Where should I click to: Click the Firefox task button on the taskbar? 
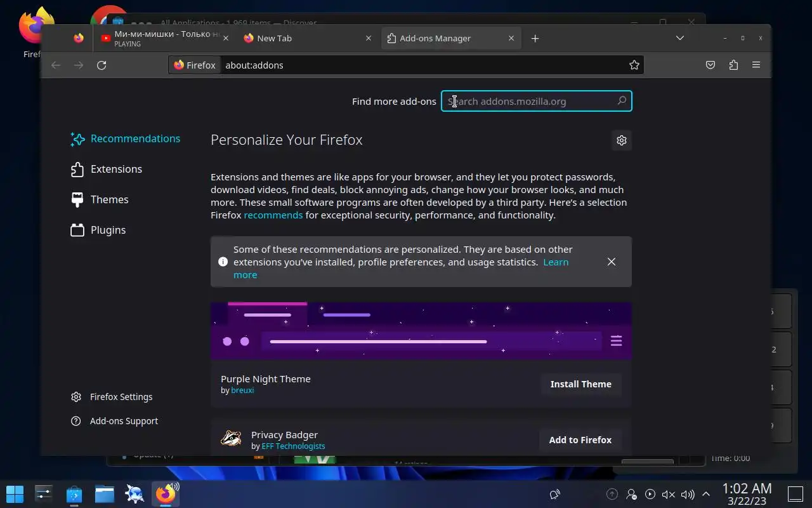coord(166,494)
